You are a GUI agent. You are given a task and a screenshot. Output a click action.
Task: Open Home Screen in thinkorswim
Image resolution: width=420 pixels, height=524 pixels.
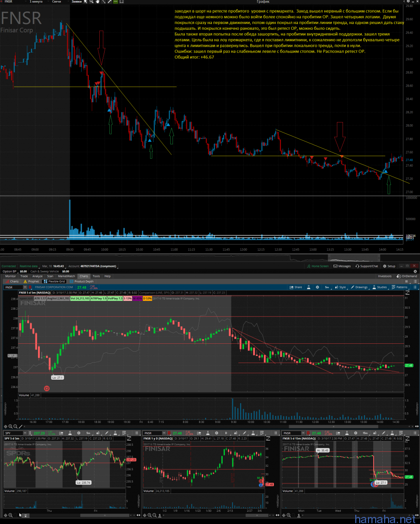[318, 266]
